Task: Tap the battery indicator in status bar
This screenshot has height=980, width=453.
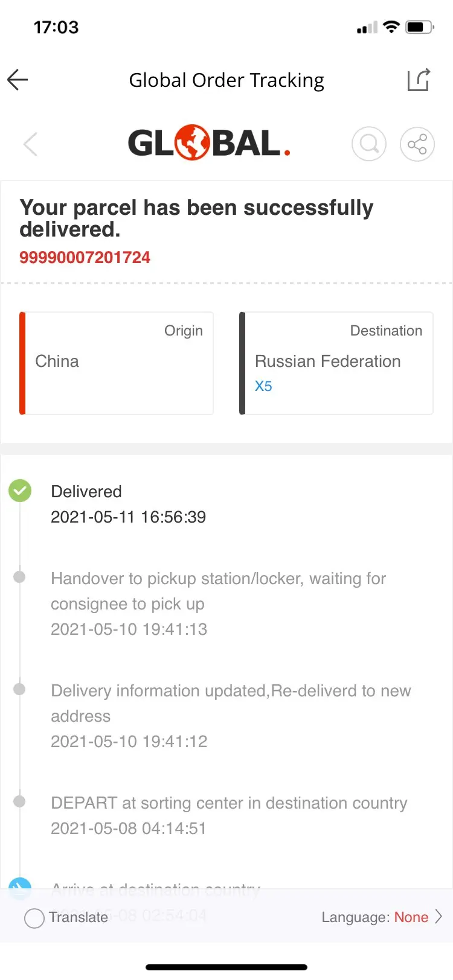Action: click(420, 27)
